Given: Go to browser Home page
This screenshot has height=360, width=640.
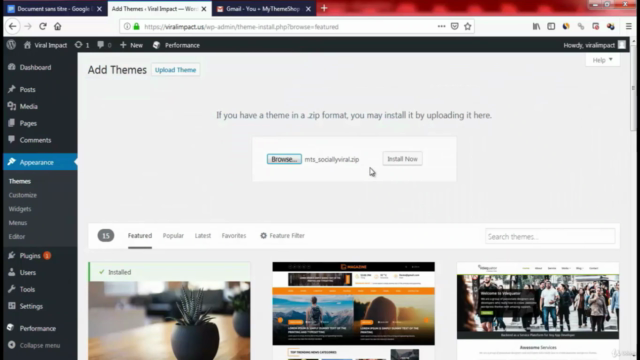Looking at the screenshot, I should tap(58, 27).
